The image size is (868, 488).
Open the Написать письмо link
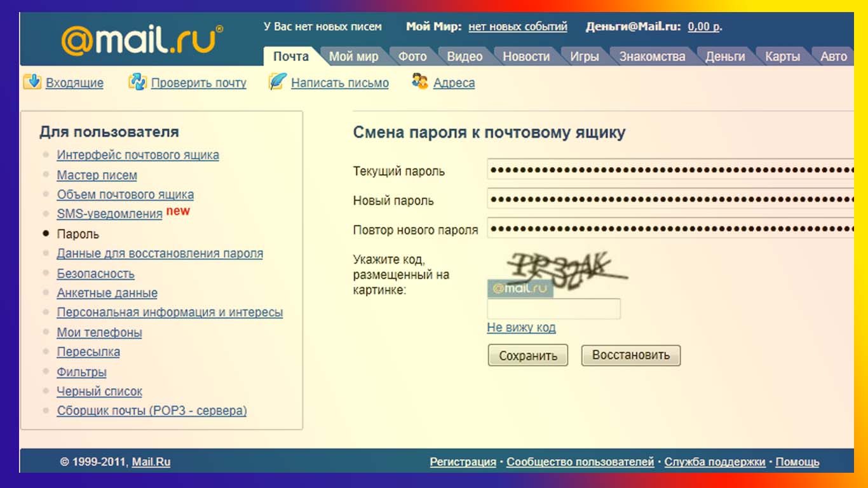click(340, 83)
